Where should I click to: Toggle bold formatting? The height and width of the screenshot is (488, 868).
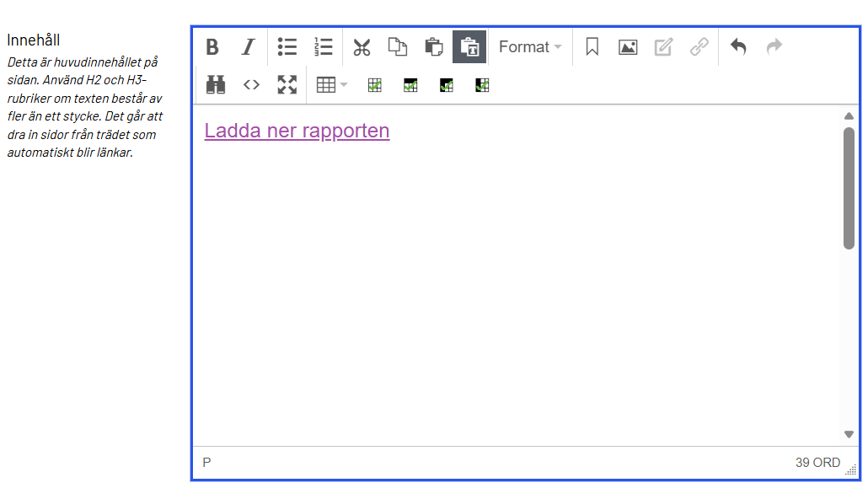[x=212, y=47]
